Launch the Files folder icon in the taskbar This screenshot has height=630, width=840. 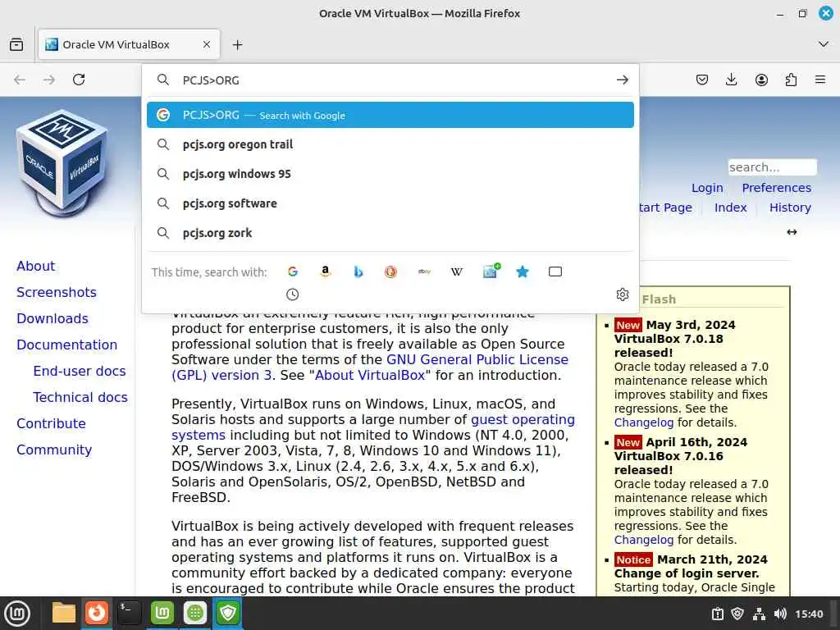(x=63, y=613)
